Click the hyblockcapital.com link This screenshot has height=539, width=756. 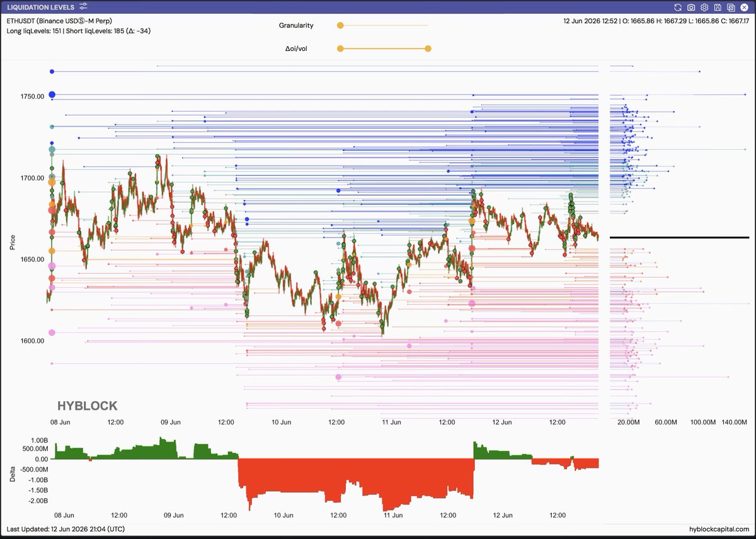coord(719,530)
